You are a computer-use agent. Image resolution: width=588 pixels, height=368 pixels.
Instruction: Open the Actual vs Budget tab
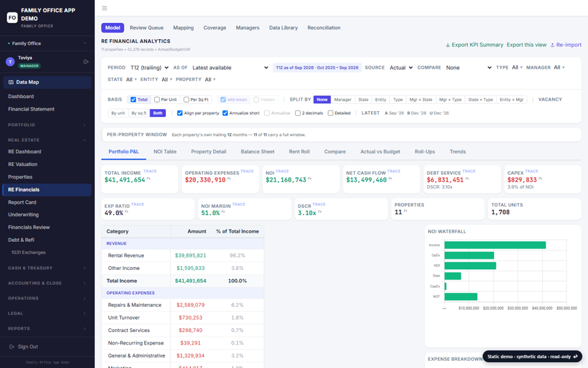380,152
